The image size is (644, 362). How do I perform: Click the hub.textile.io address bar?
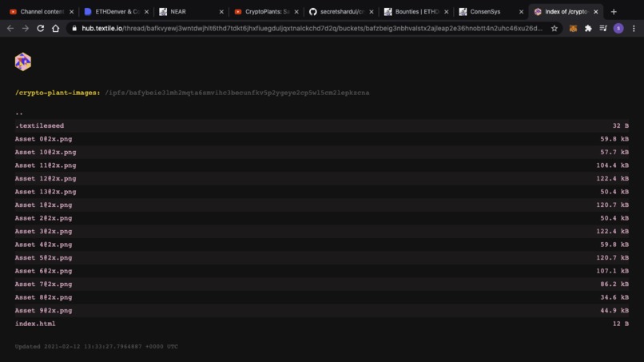click(x=312, y=28)
